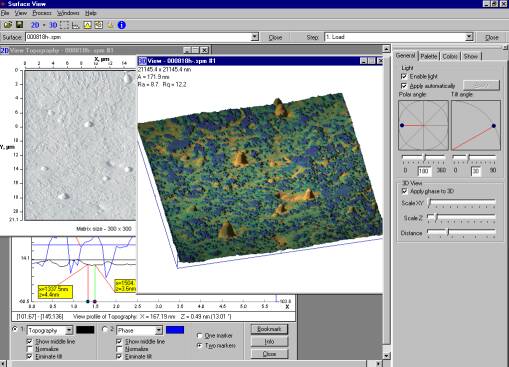Screen dimensions: 509x367
Task: Select the One marker radio option
Action: click(x=200, y=336)
